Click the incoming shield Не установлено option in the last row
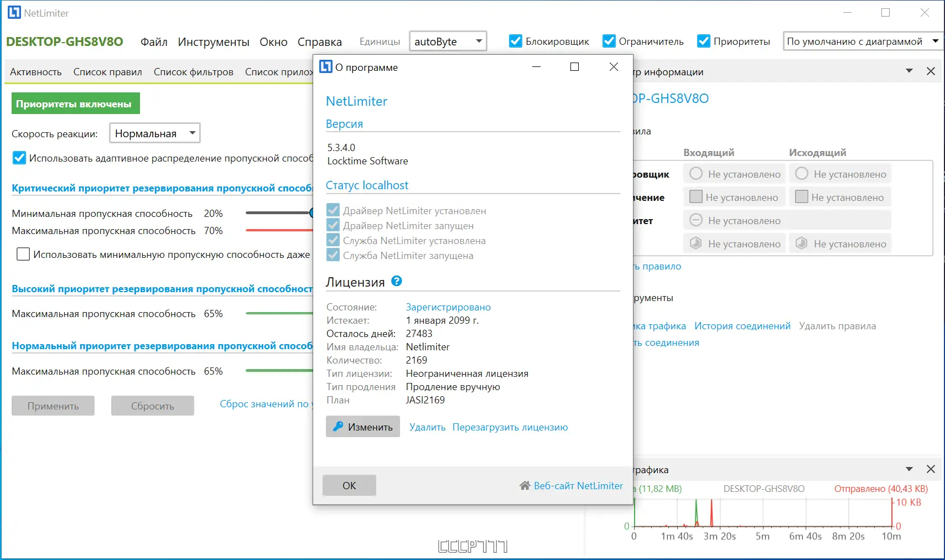This screenshot has width=945, height=560. coord(734,243)
